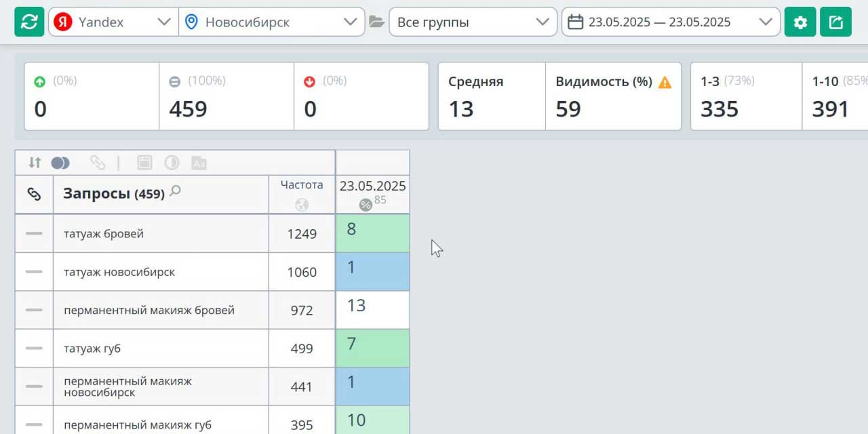This screenshot has height=434, width=868.
Task: Toggle the overlapping circles switch in toolbar
Action: click(60, 163)
